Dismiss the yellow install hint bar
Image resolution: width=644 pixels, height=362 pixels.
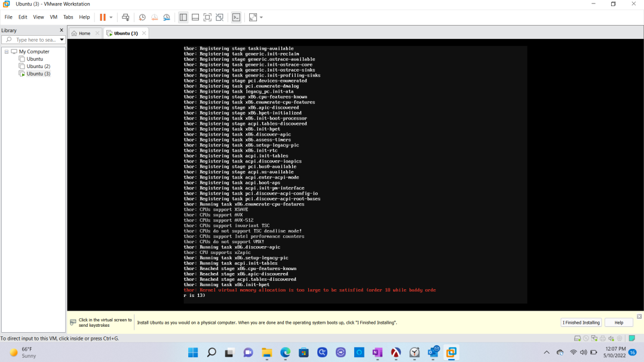pos(639,317)
